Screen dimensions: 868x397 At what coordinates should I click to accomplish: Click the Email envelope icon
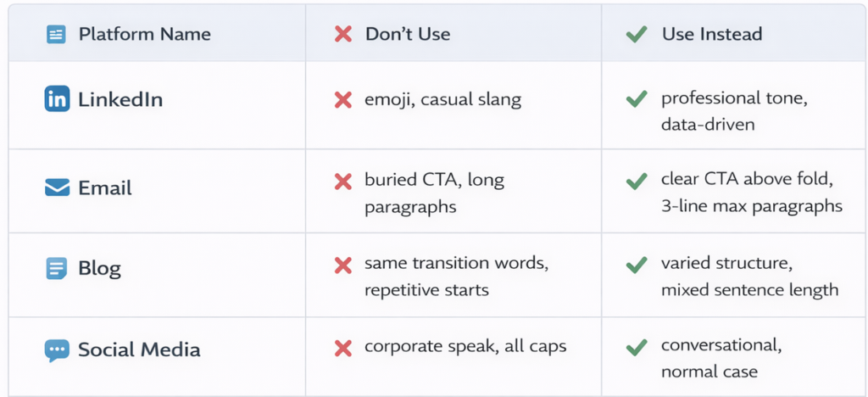(57, 187)
